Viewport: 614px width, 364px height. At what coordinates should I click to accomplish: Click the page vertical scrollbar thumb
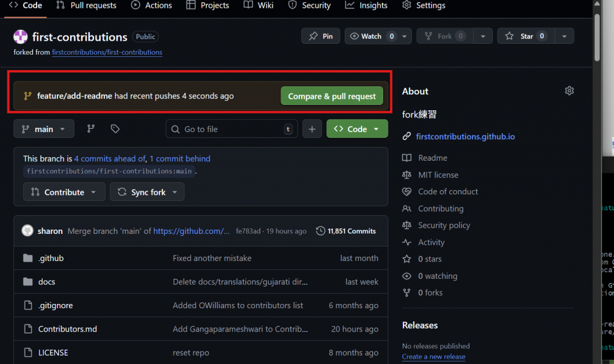597,37
